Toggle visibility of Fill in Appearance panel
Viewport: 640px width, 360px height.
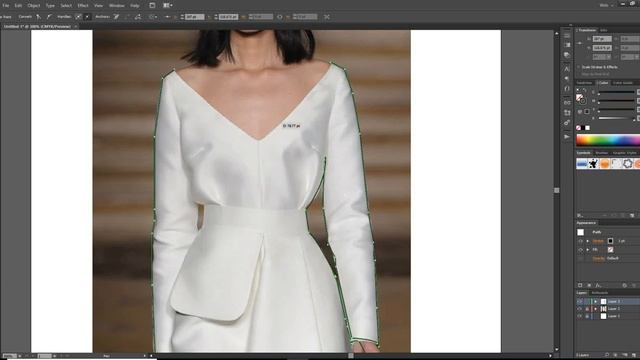coord(580,249)
